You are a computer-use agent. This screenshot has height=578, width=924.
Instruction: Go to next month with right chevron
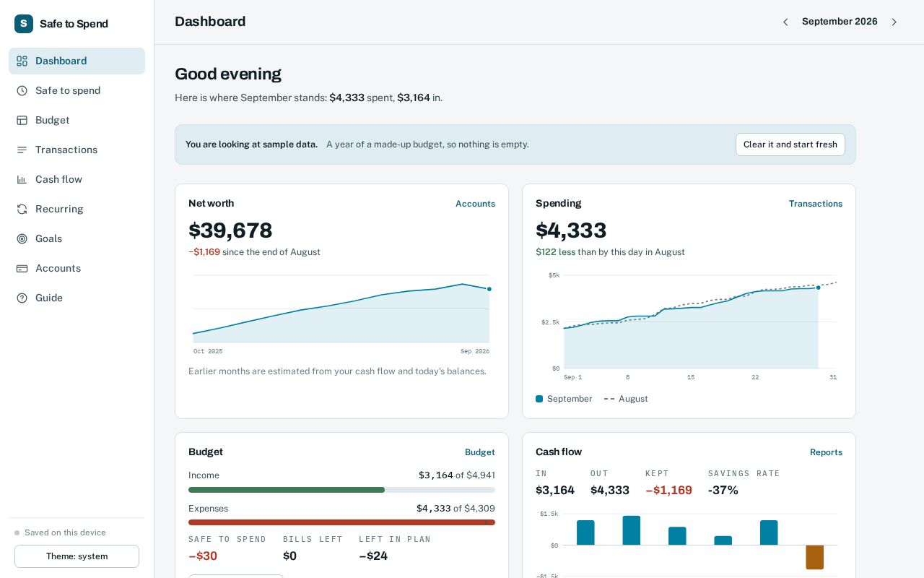[894, 22]
